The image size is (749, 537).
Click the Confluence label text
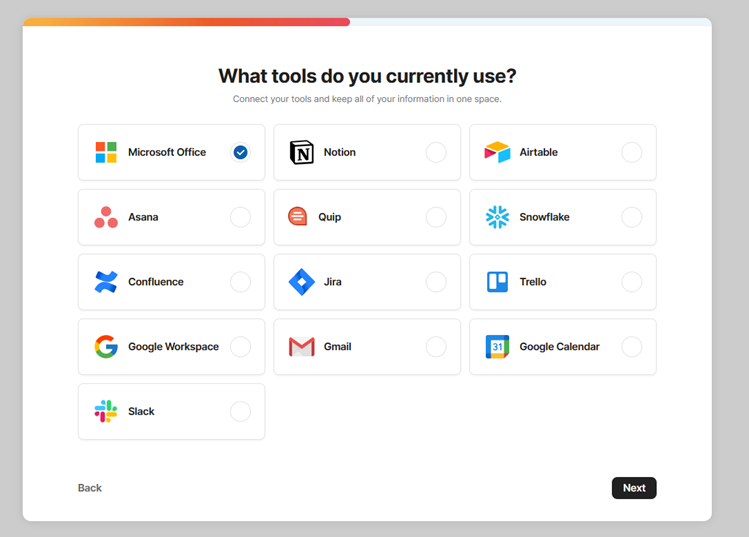(x=156, y=282)
